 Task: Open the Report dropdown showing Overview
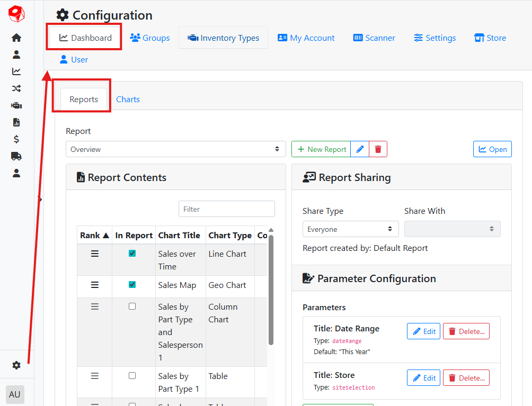click(175, 149)
